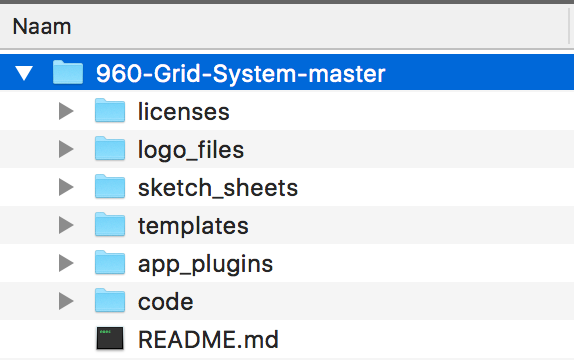Click the licenses folder icon

coord(110,110)
